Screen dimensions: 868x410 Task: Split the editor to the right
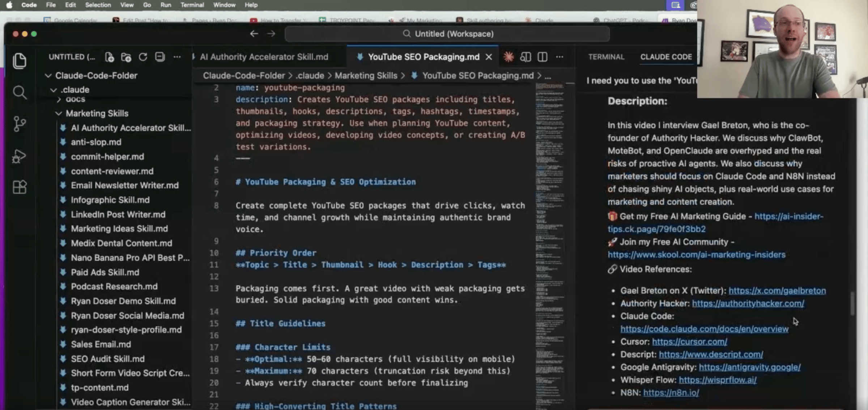tap(542, 57)
